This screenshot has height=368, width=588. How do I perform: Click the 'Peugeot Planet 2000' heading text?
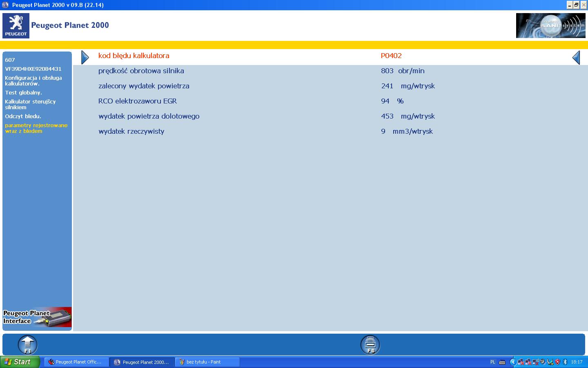point(70,25)
